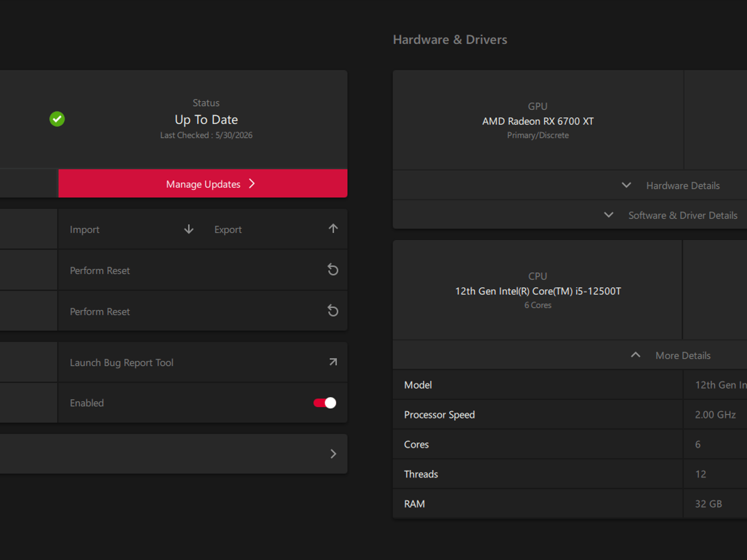Open Bug Report Tool via diagonal arrow icon

tap(333, 362)
